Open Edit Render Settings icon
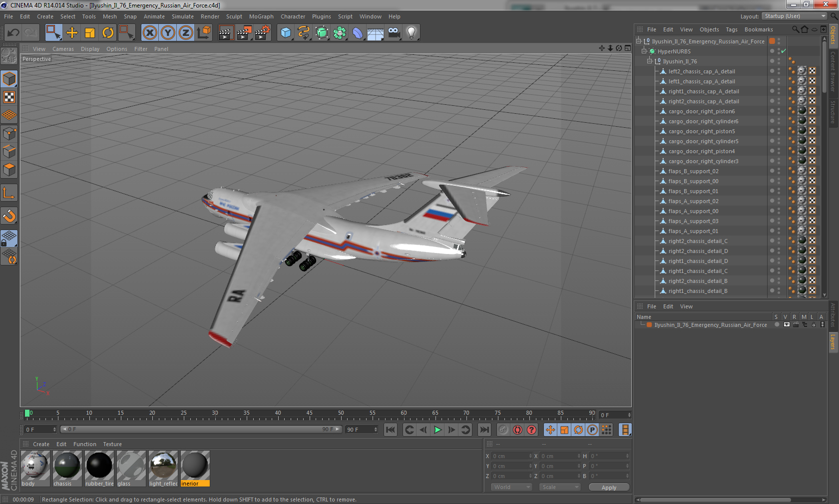Image resolution: width=839 pixels, height=504 pixels. click(262, 33)
